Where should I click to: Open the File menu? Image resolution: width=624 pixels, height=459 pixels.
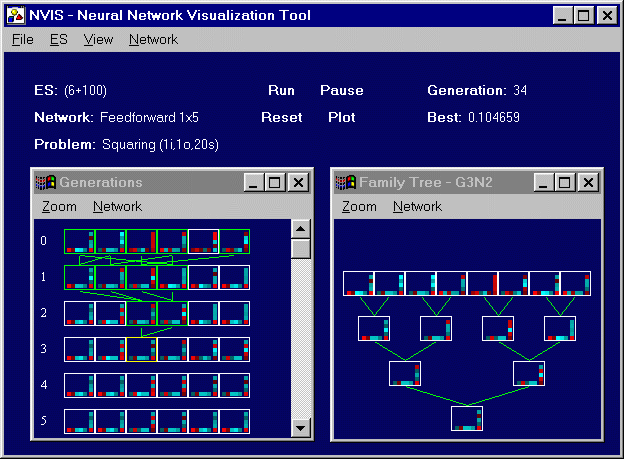point(23,39)
